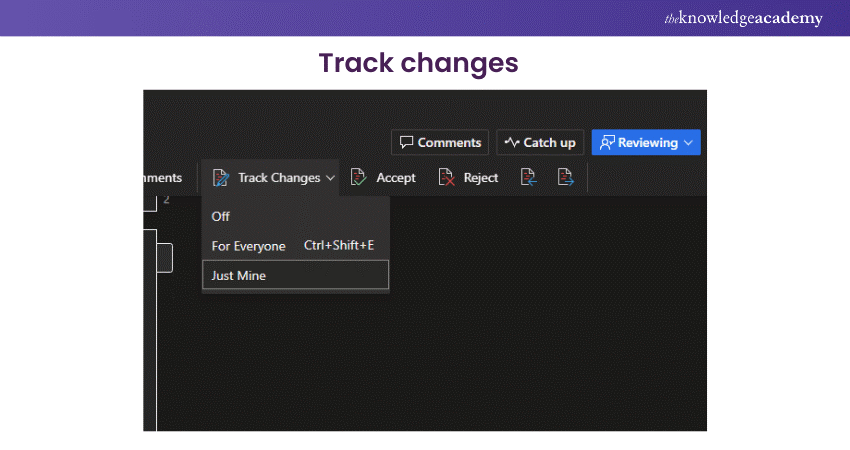Click the Accept text label
850x450 pixels.
point(396,178)
